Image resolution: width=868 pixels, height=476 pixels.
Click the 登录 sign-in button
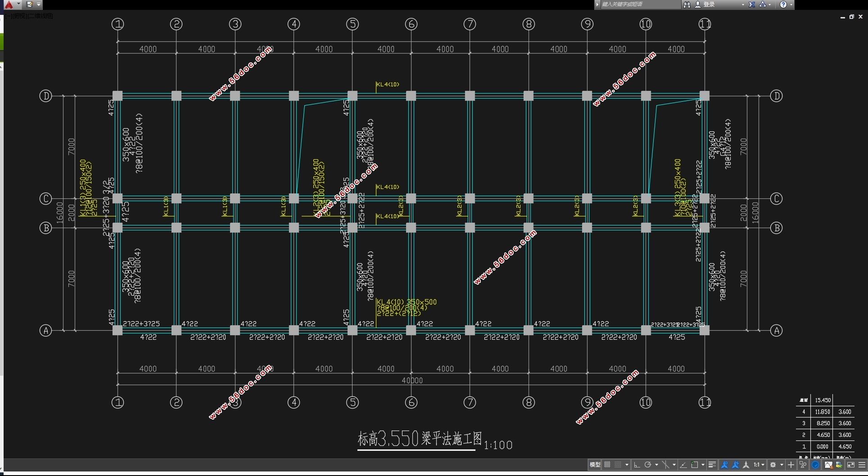(x=709, y=4)
